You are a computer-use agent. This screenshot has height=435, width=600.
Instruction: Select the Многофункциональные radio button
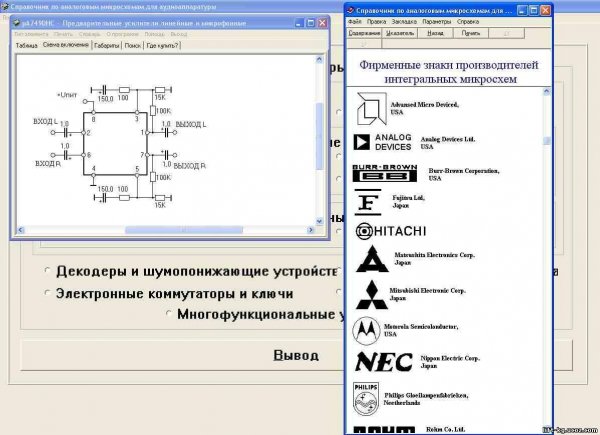click(x=168, y=313)
